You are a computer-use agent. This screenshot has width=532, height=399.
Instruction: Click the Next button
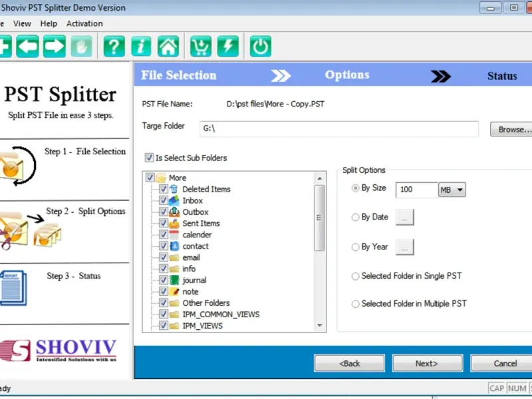428,363
